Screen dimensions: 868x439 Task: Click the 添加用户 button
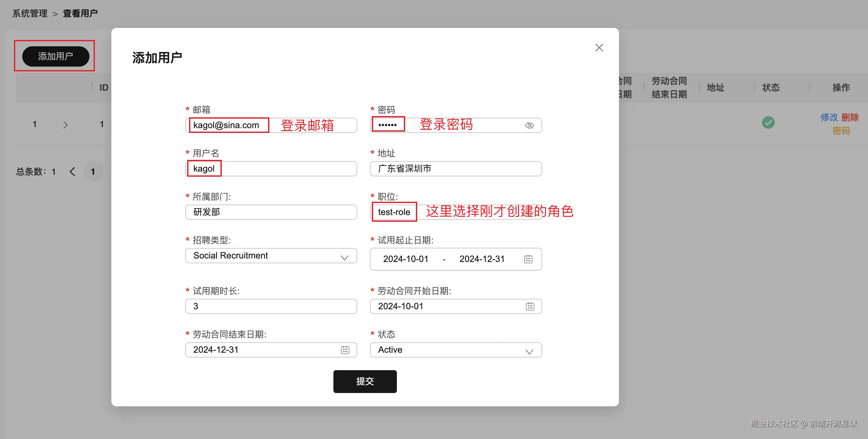coord(56,56)
